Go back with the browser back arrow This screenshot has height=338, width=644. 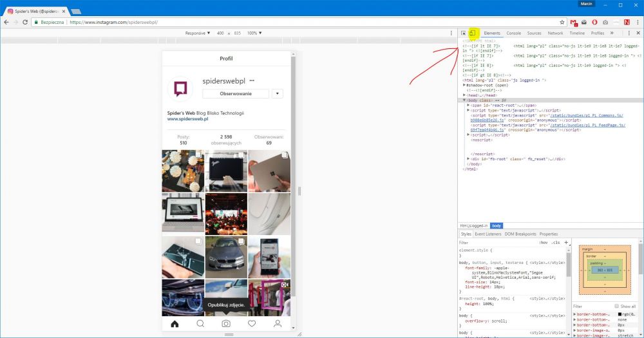[6, 22]
